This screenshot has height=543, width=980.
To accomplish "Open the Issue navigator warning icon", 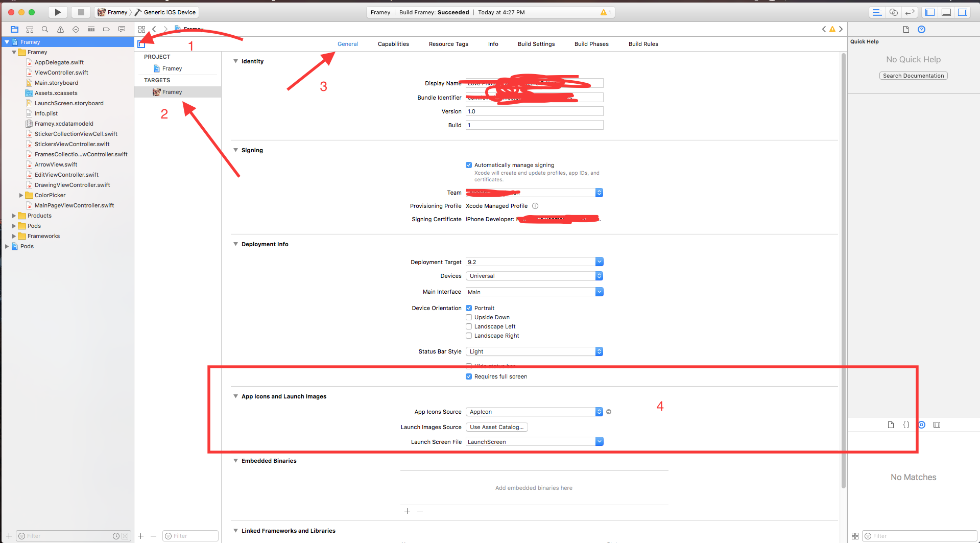I will tap(60, 29).
